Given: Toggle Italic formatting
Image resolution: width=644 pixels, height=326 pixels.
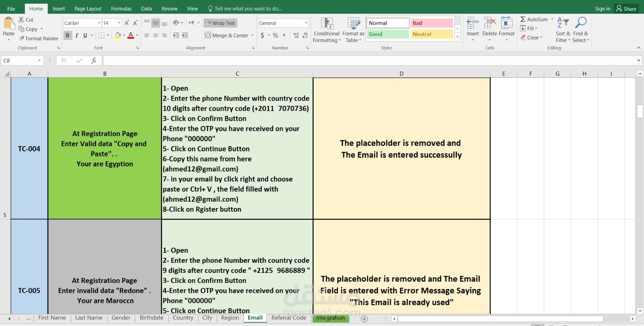Looking at the screenshot, I should pyautogui.click(x=76, y=35).
